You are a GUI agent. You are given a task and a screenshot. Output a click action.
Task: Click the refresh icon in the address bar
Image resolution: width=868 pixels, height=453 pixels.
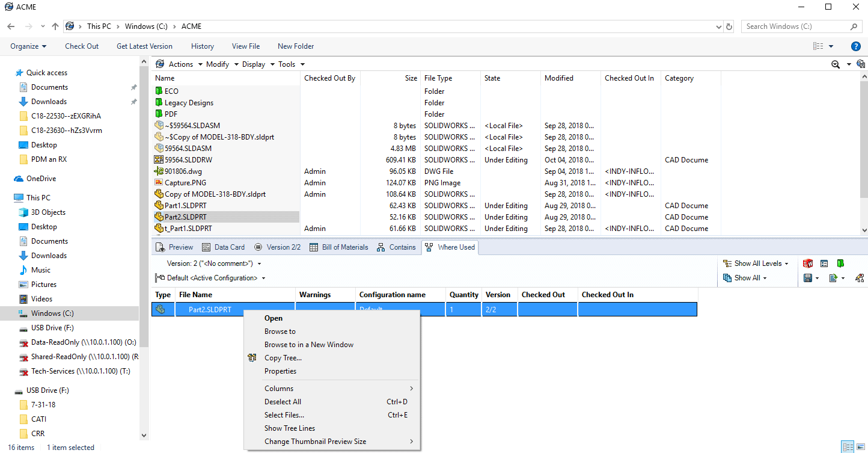[x=729, y=26]
